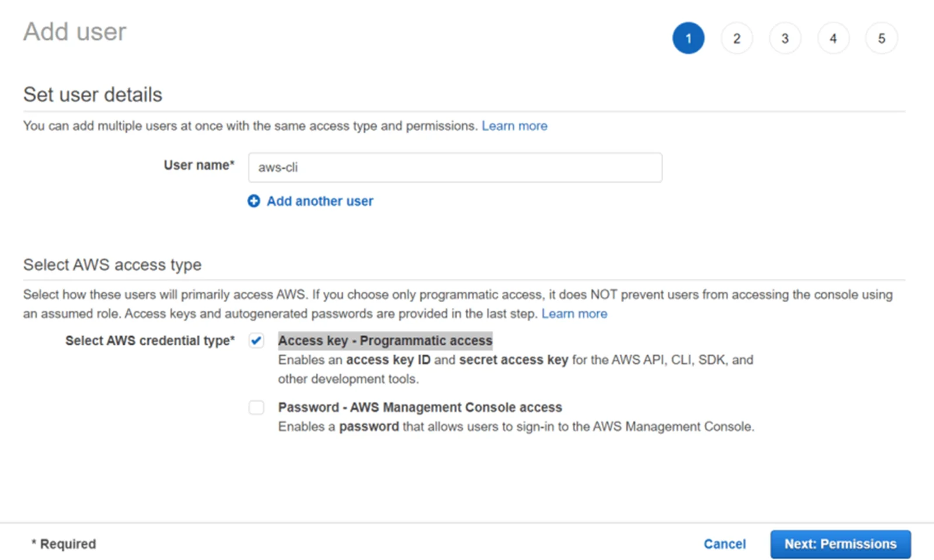Cancel the Add user process
This screenshot has width=934, height=560.
point(724,544)
